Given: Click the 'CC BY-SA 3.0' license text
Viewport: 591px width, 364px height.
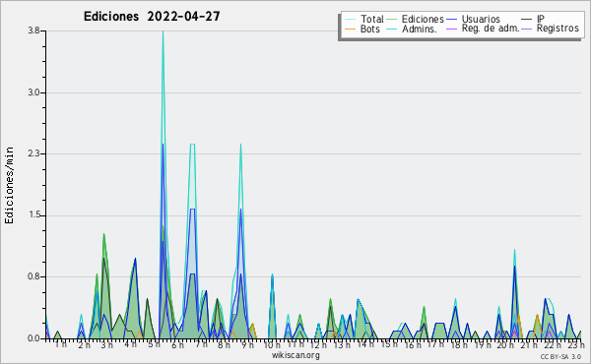Looking at the screenshot, I should click(560, 356).
